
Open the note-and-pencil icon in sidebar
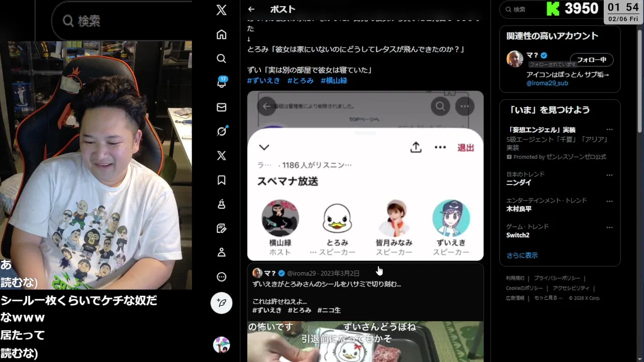(221, 228)
